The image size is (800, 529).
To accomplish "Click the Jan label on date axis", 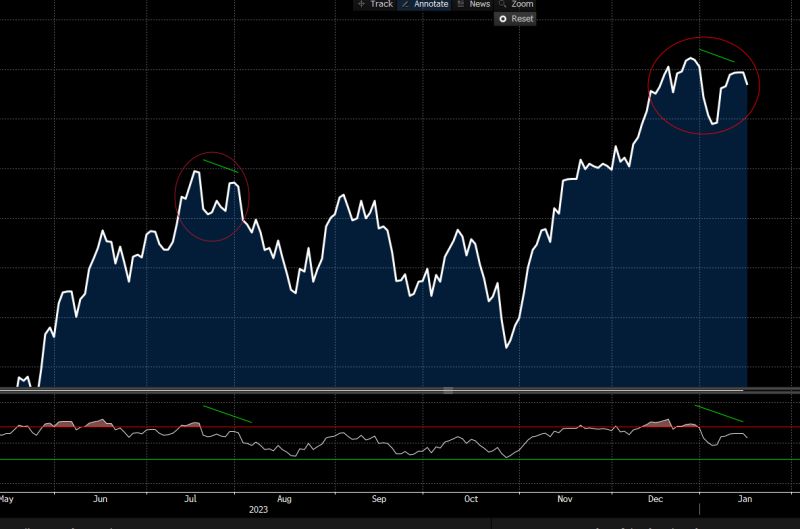I will point(745,499).
